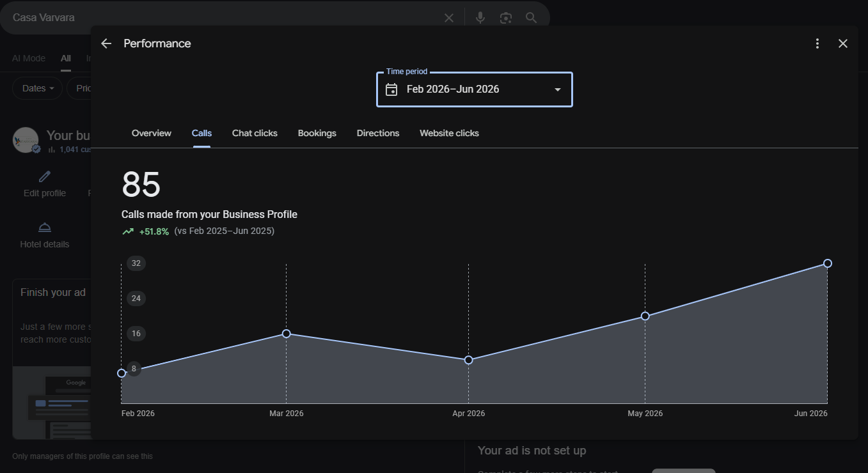Viewport: 868px width, 473px height.
Task: Open the Website clicks tab
Action: click(x=449, y=133)
